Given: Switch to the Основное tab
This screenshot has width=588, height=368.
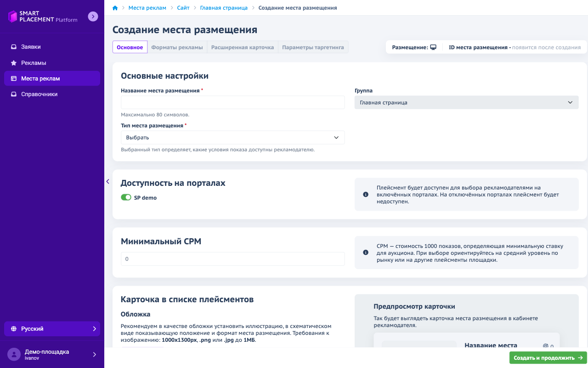Looking at the screenshot, I should point(130,47).
